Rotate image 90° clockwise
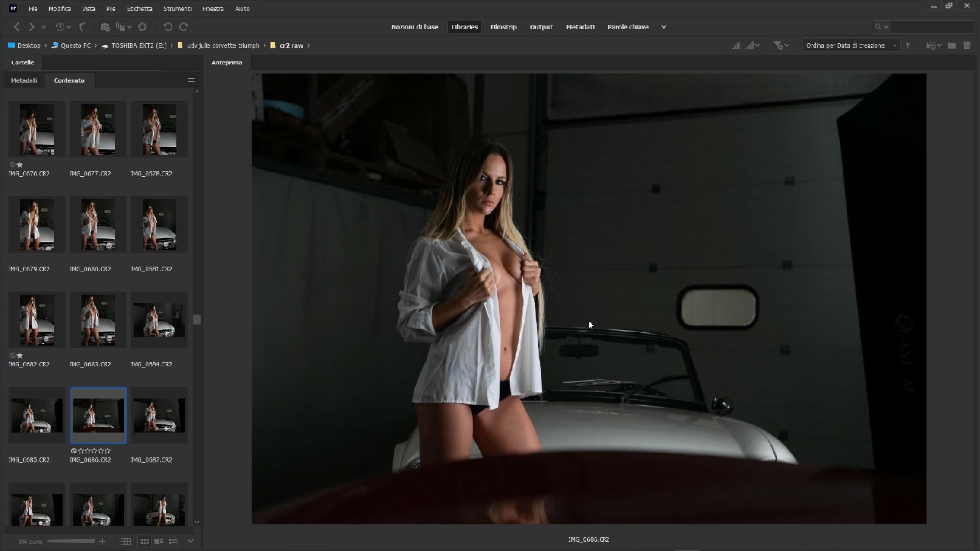 pyautogui.click(x=184, y=27)
